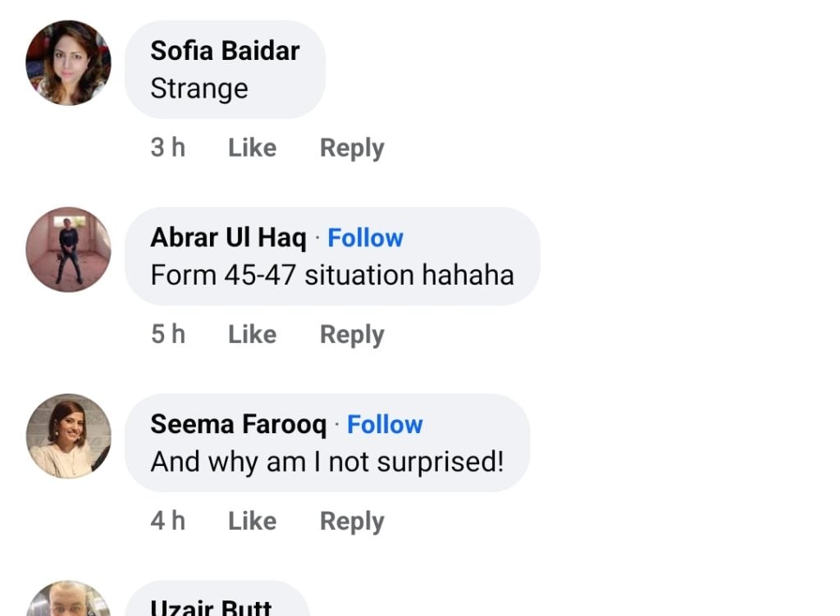This screenshot has width=840, height=616.
Task: Like Seema Farooq's comment
Action: coord(252,521)
